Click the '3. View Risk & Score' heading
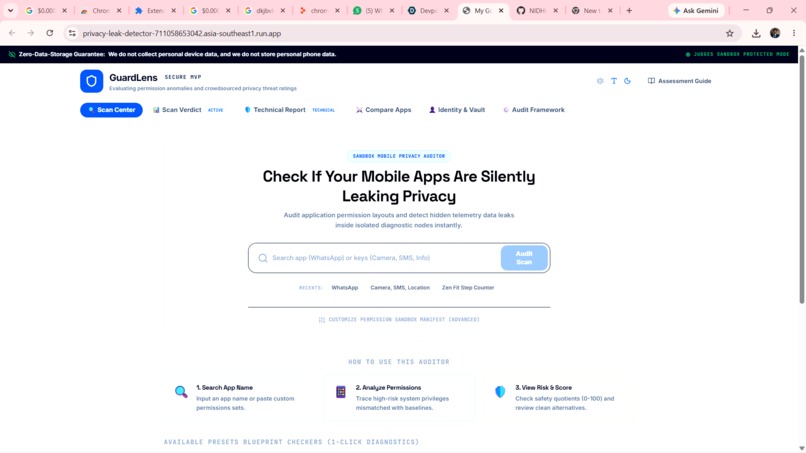Screen dimensions: 806x453 (543, 388)
